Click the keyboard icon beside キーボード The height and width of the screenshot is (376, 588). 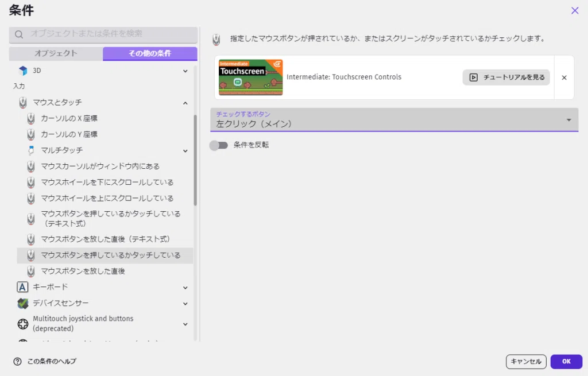point(22,287)
